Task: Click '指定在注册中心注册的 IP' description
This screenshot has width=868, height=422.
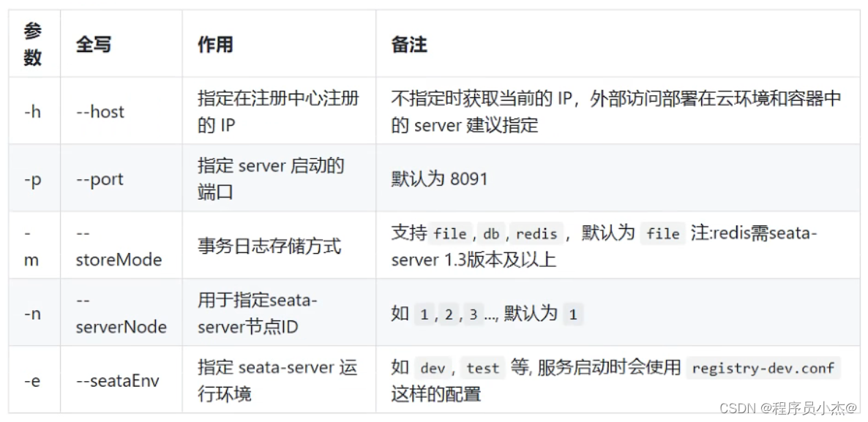Action: tap(278, 112)
